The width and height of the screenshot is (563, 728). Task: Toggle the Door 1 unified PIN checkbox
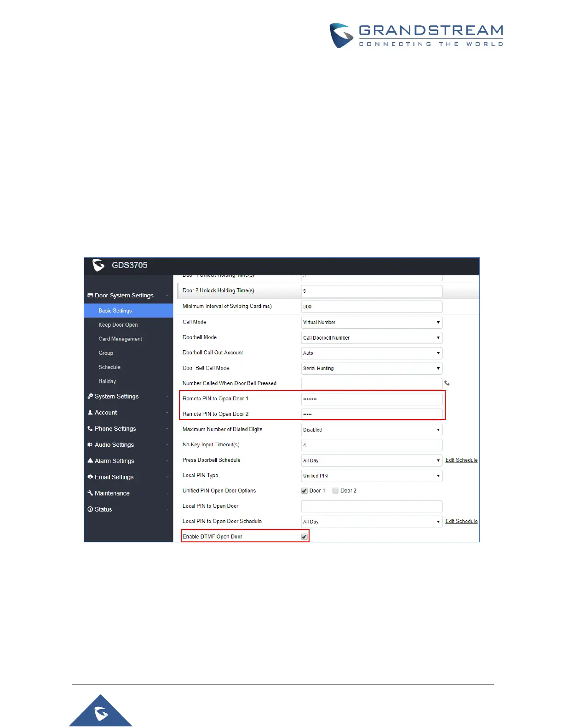pos(304,491)
